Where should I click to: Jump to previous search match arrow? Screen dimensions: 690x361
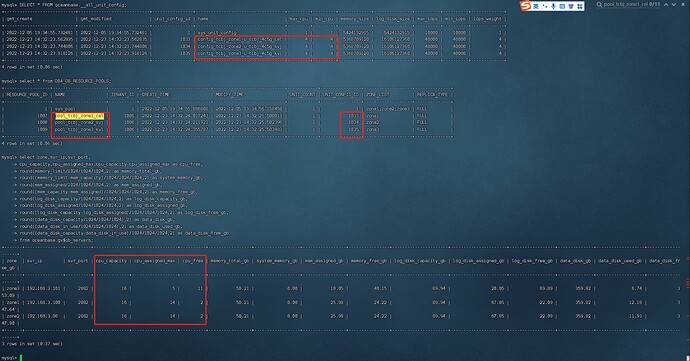[666, 4]
